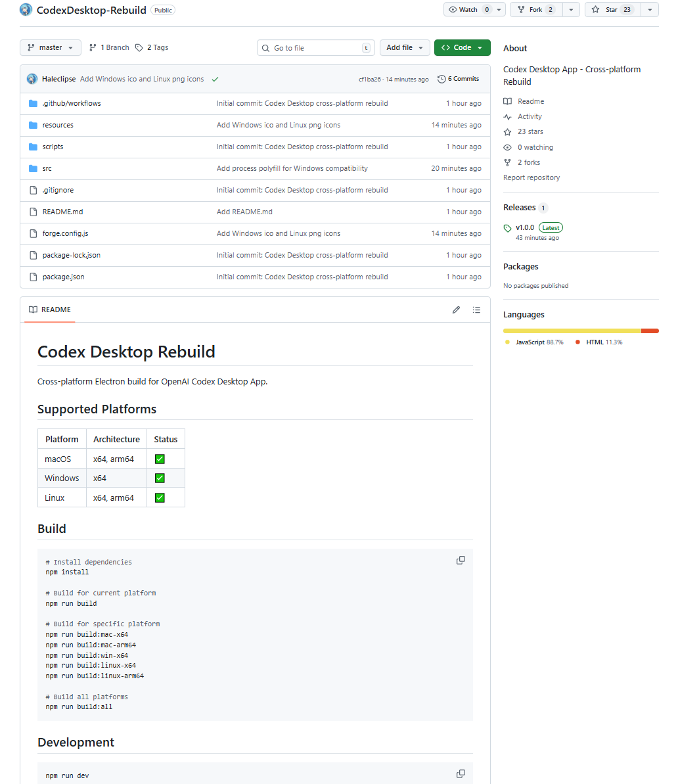The width and height of the screenshot is (678, 784).
Task: Click the Windows status green checkbox
Action: [160, 478]
